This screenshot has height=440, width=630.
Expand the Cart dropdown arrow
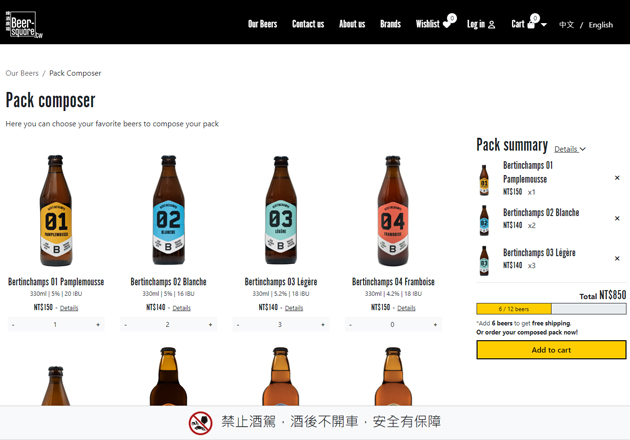(x=544, y=25)
